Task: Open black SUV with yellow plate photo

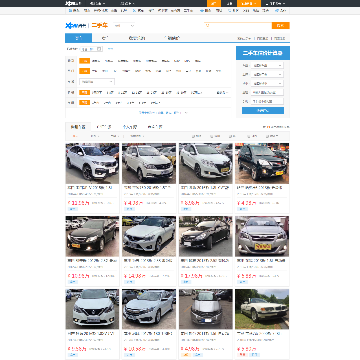Action: point(262,163)
